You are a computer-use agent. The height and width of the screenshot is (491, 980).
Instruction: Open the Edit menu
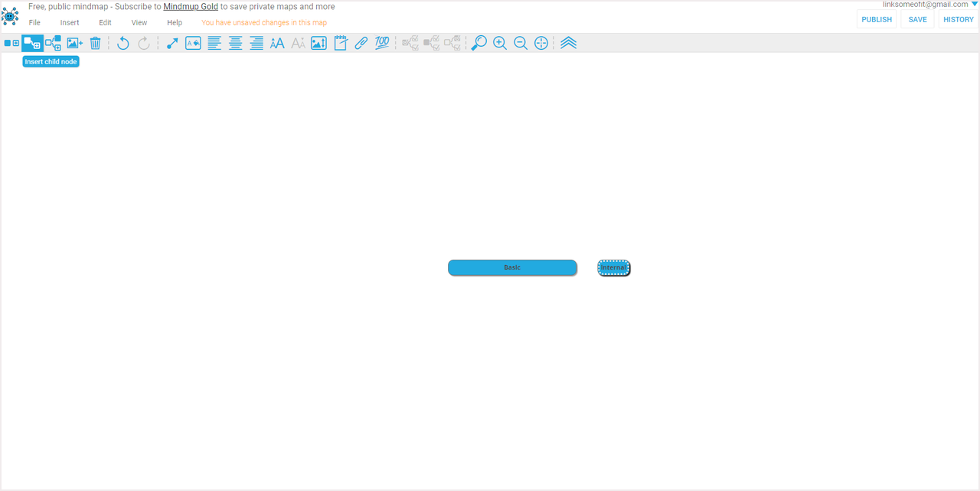(105, 23)
